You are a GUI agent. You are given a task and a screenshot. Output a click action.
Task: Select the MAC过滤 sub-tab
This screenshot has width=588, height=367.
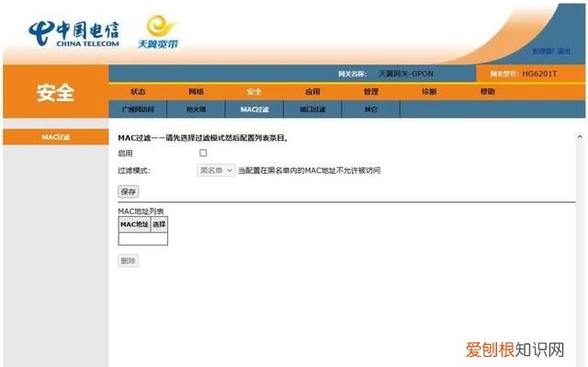[254, 109]
